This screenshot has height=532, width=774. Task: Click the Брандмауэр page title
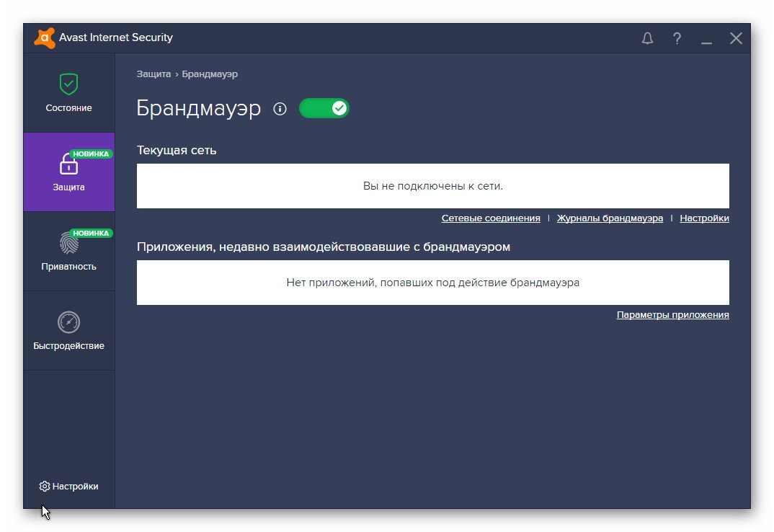[198, 107]
